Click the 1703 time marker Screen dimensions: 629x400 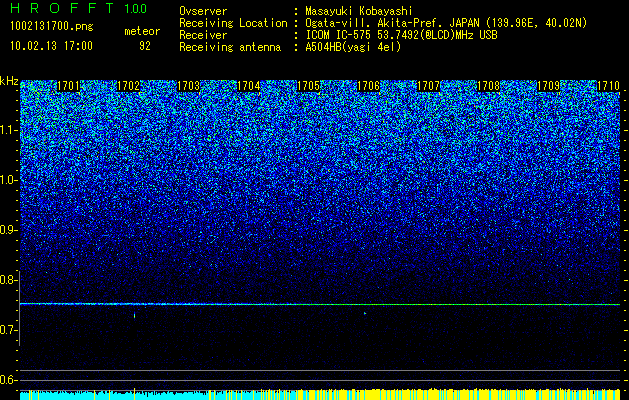point(189,86)
